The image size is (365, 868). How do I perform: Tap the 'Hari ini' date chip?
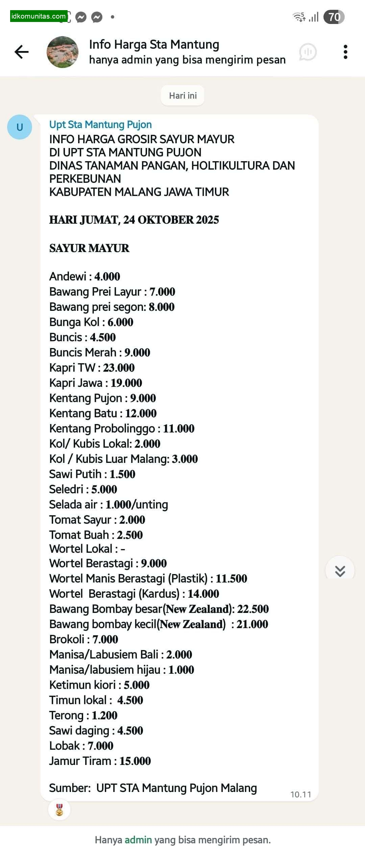pos(182,96)
